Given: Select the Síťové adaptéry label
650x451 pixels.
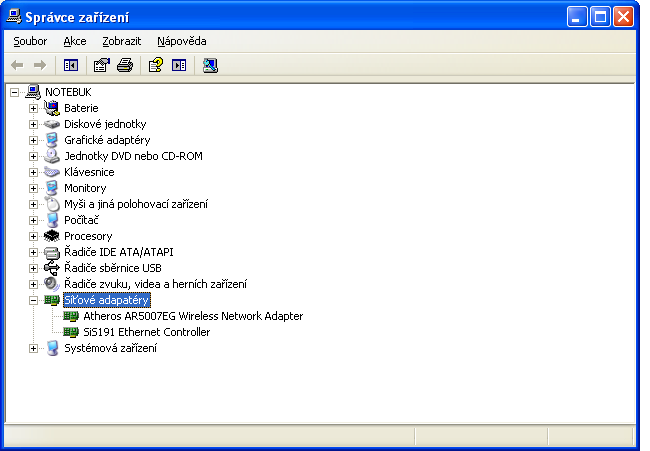Looking at the screenshot, I should click(x=107, y=300).
